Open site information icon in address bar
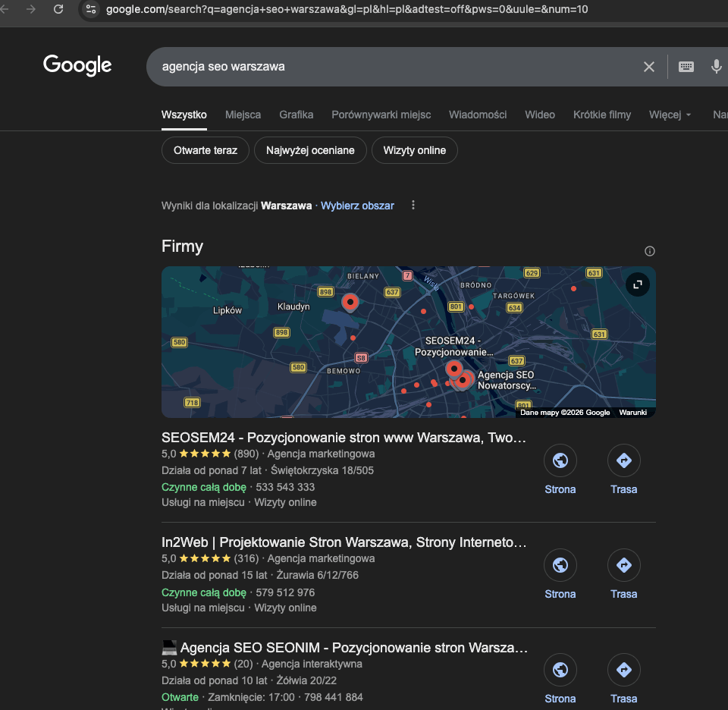The height and width of the screenshot is (710, 728). click(x=91, y=9)
